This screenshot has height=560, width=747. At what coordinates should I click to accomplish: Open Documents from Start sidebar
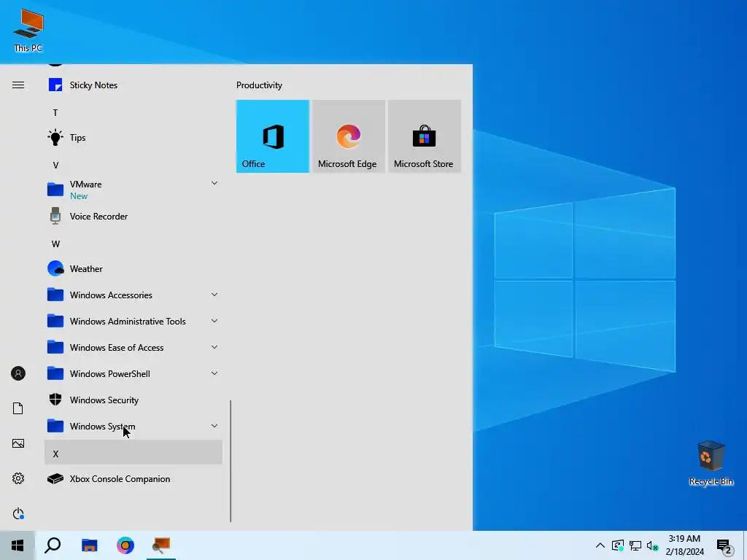18,408
